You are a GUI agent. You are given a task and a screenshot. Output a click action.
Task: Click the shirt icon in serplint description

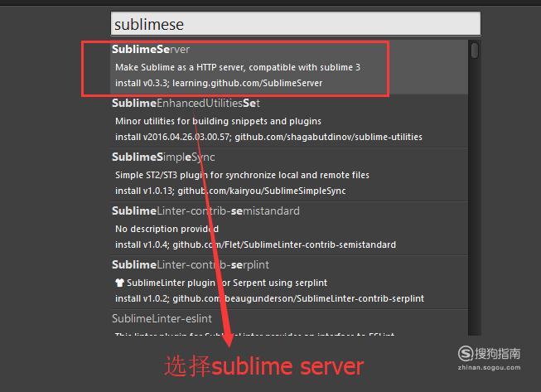tap(119, 283)
